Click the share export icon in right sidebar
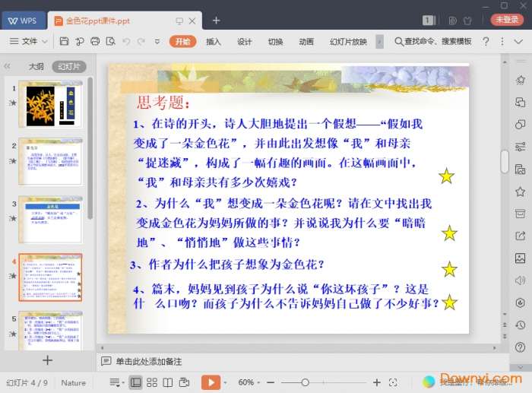532x393 pixels. pyautogui.click(x=520, y=236)
